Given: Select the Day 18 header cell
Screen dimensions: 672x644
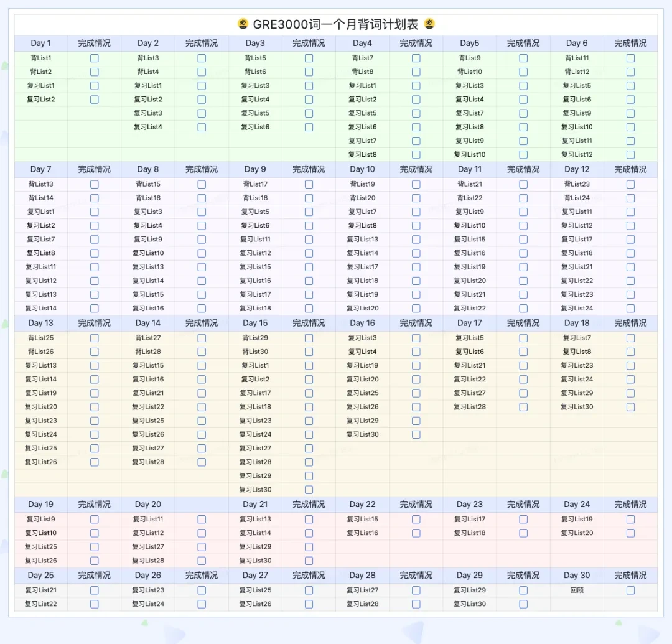Looking at the screenshot, I should 577,323.
